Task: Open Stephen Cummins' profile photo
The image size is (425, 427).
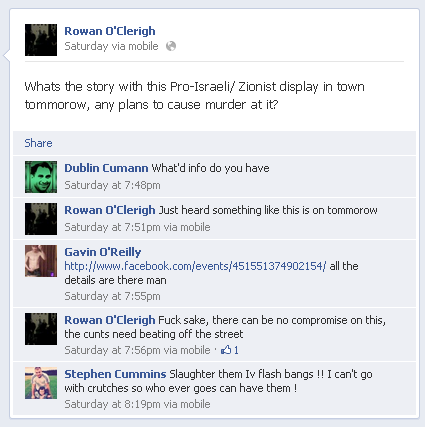Action: click(x=41, y=383)
